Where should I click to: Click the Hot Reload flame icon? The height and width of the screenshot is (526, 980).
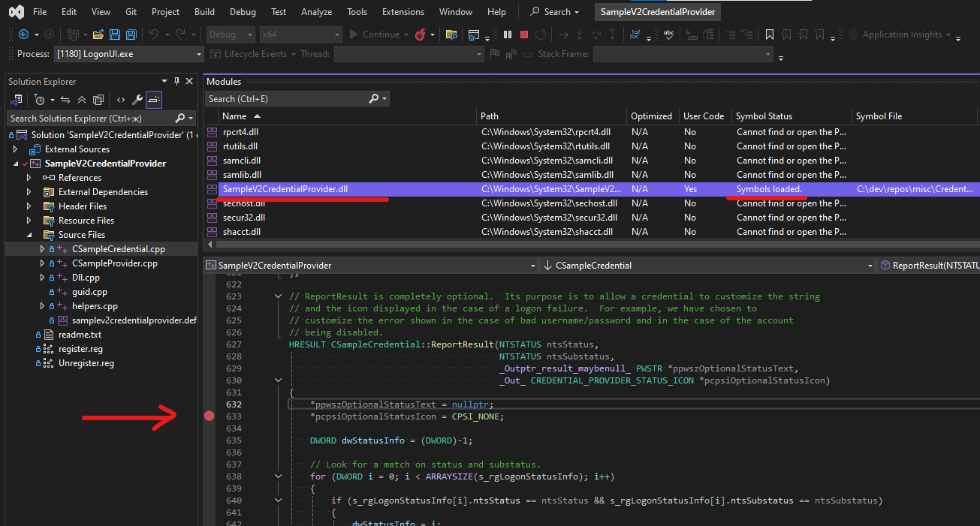click(420, 35)
